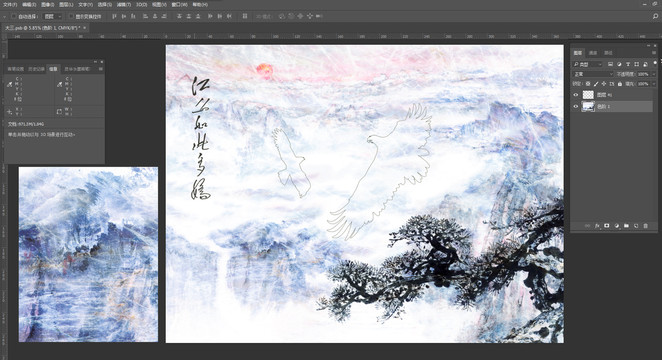Create a new layer group folder
The width and height of the screenshot is (662, 360).
coord(626,226)
